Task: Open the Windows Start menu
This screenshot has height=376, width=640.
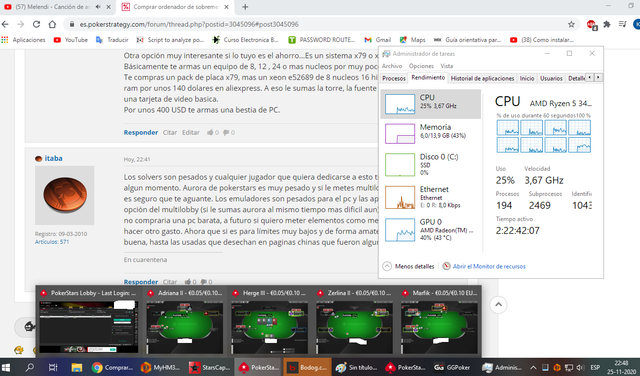Action: [7, 367]
